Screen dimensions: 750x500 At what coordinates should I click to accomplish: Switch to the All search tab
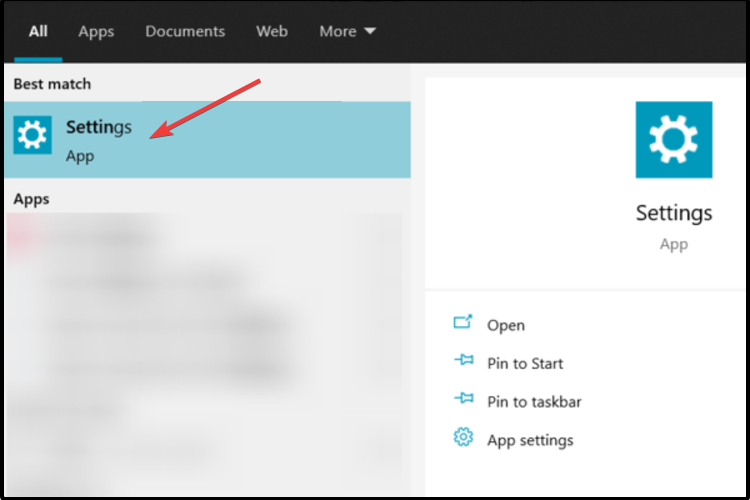[38, 32]
